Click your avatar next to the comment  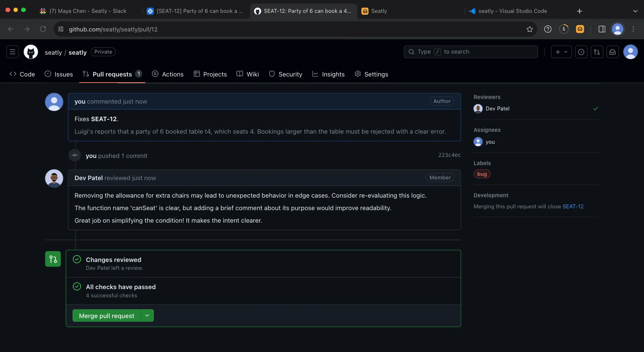pyautogui.click(x=54, y=102)
